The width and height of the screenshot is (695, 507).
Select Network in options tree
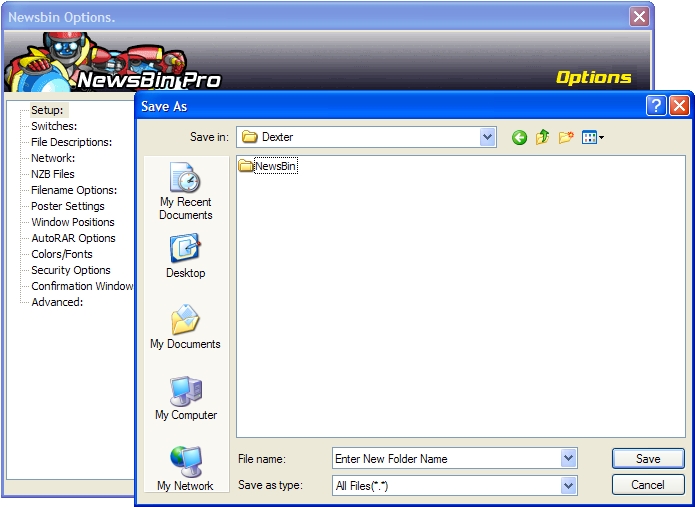coord(53,158)
